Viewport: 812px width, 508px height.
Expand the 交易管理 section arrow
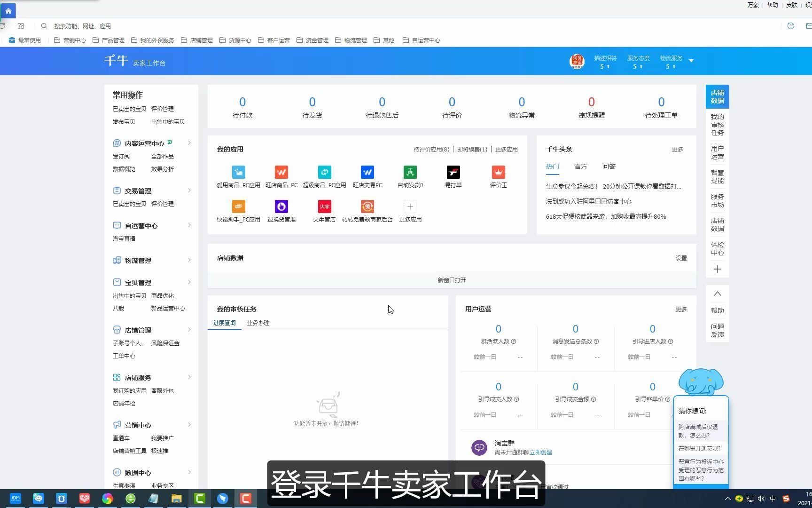pos(189,190)
